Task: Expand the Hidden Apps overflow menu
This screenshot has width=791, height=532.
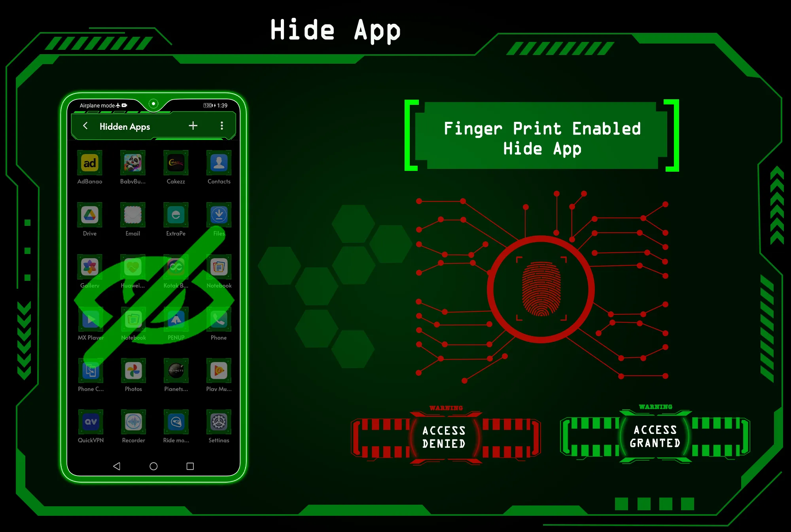Action: [221, 127]
